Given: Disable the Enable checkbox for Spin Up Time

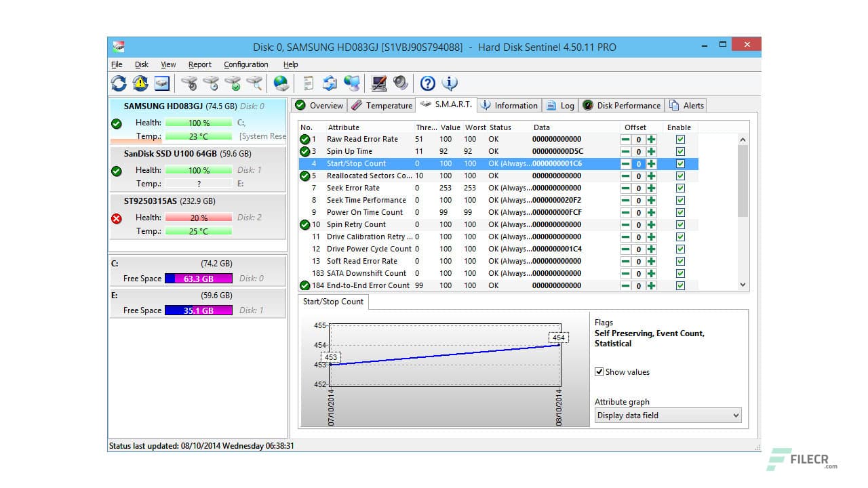Looking at the screenshot, I should point(679,151).
